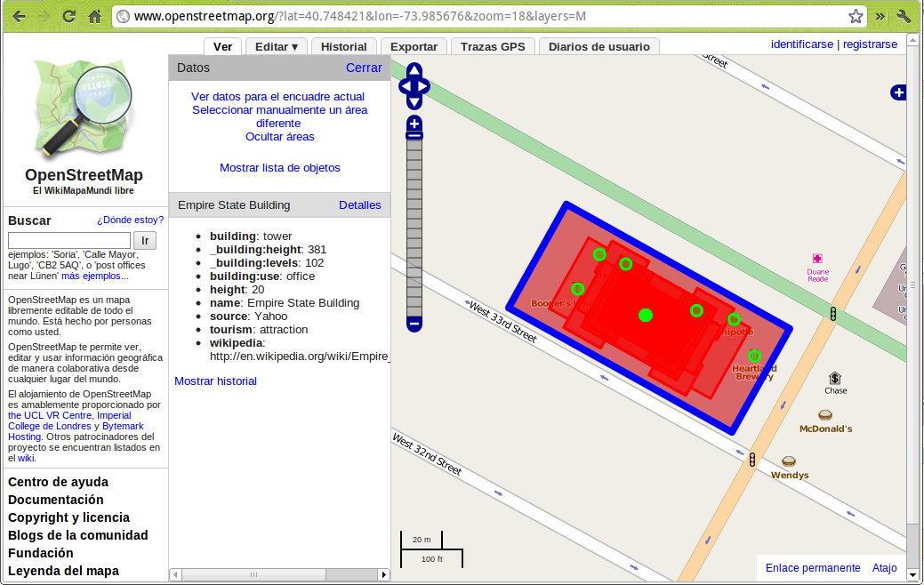This screenshot has height=585, width=924.
Task: Click the Duane Reade pharmacy icon
Action: point(817,258)
